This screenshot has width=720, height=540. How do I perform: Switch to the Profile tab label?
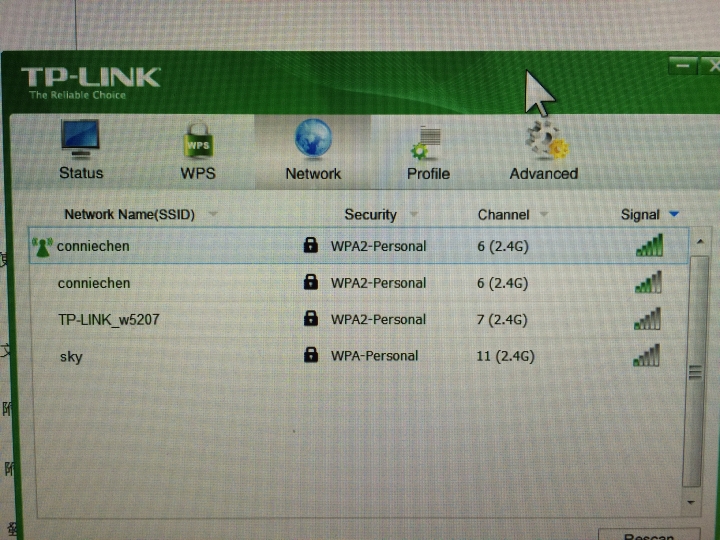(428, 174)
